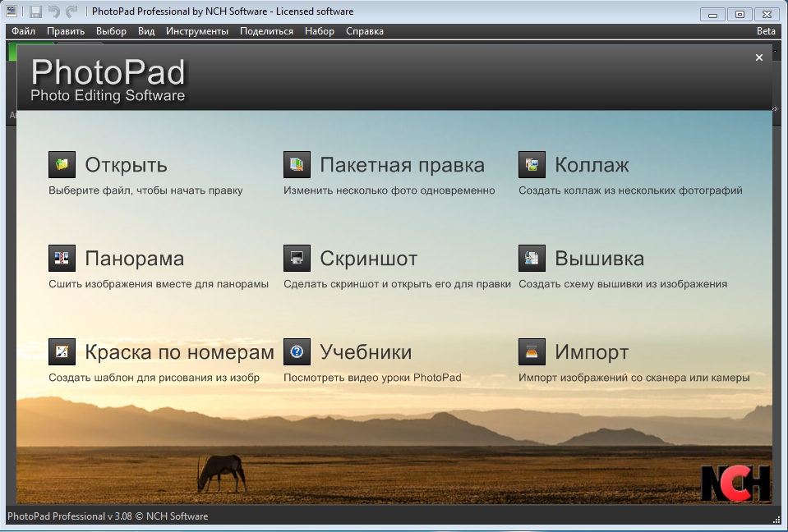Click the Вышивка heading

pos(599,259)
